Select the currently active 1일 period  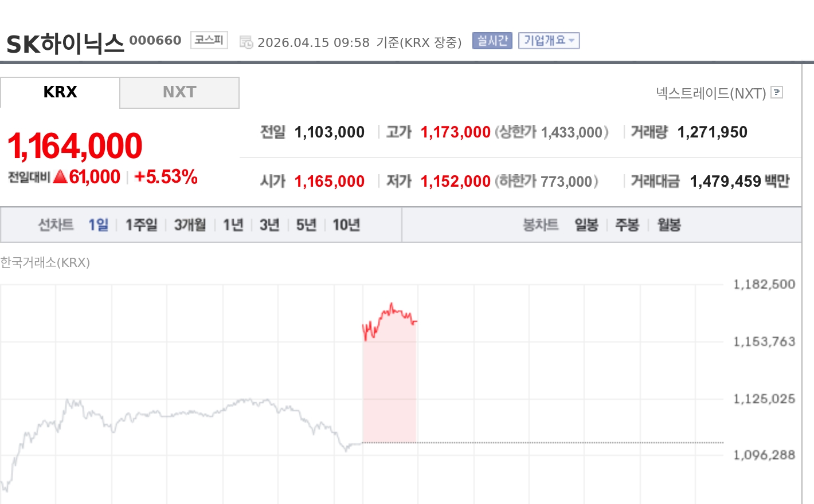[99, 225]
